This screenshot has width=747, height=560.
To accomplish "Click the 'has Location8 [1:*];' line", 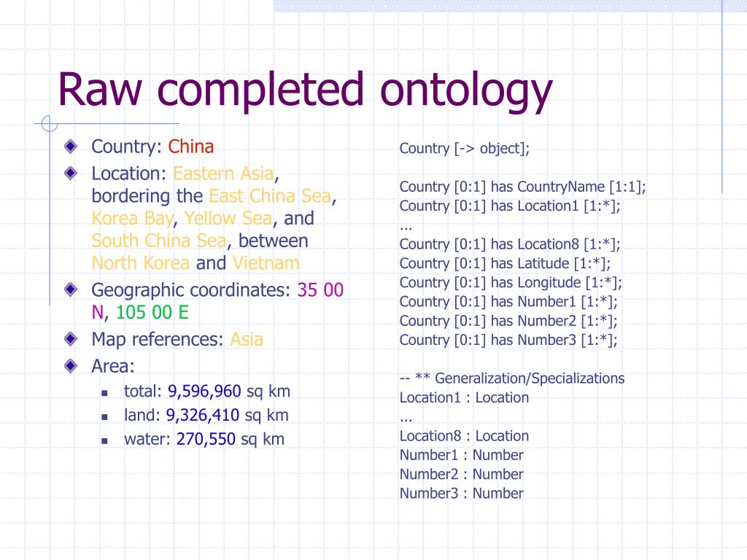I will coord(510,244).
